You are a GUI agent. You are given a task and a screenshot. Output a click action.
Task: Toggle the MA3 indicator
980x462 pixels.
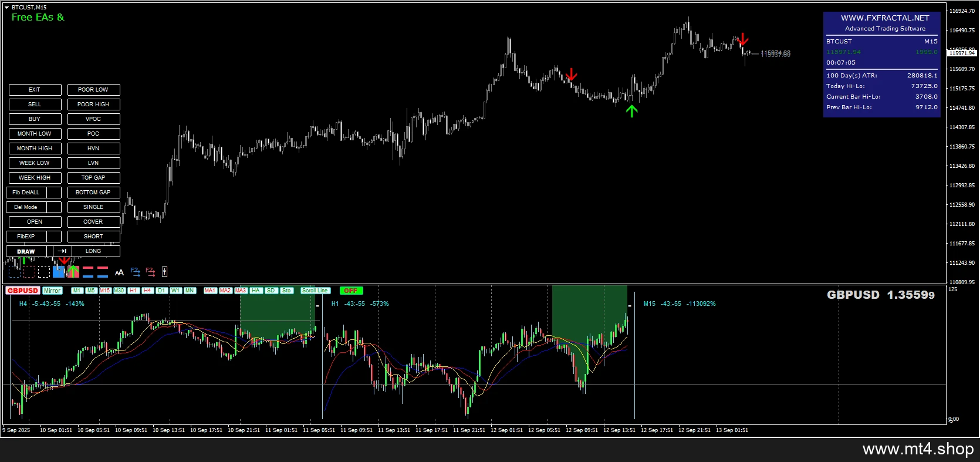pyautogui.click(x=241, y=291)
